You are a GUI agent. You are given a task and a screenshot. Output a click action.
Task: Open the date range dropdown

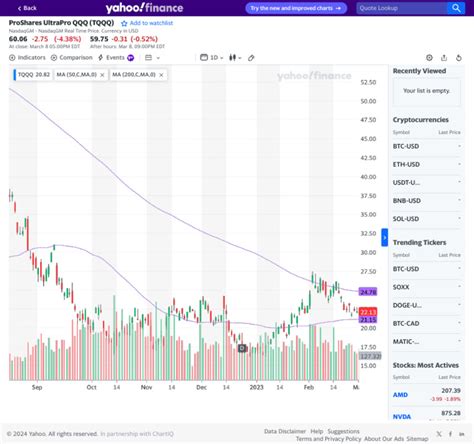point(152,58)
